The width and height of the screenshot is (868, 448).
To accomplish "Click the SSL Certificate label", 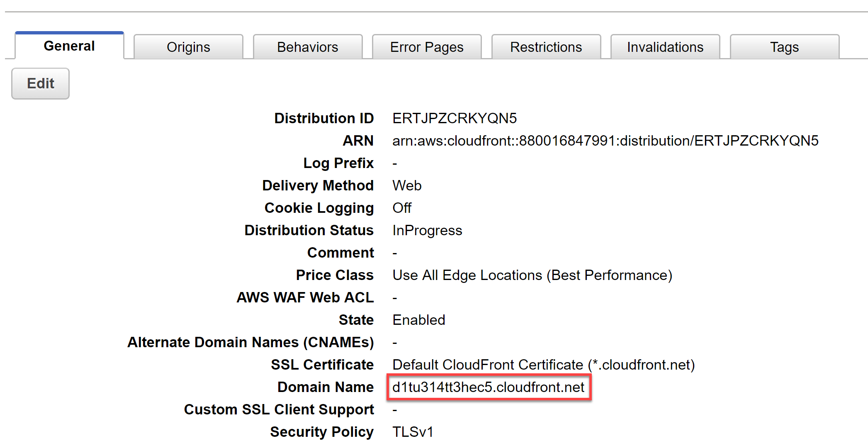I will click(322, 365).
